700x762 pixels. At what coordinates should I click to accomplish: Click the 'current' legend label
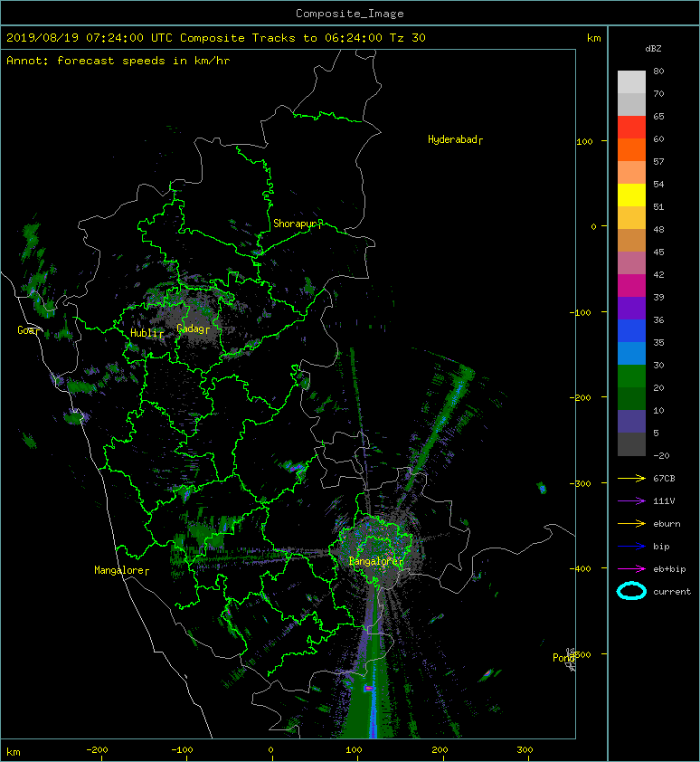[x=672, y=592]
